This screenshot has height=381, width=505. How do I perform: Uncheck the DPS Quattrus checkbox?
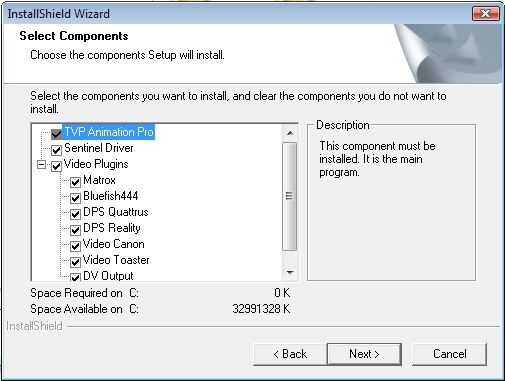point(75,214)
